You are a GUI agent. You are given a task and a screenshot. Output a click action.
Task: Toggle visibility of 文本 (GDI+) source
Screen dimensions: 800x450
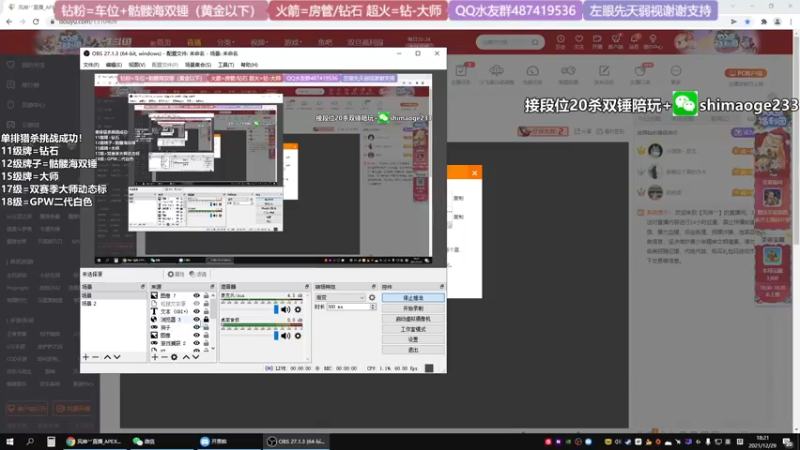pos(196,311)
